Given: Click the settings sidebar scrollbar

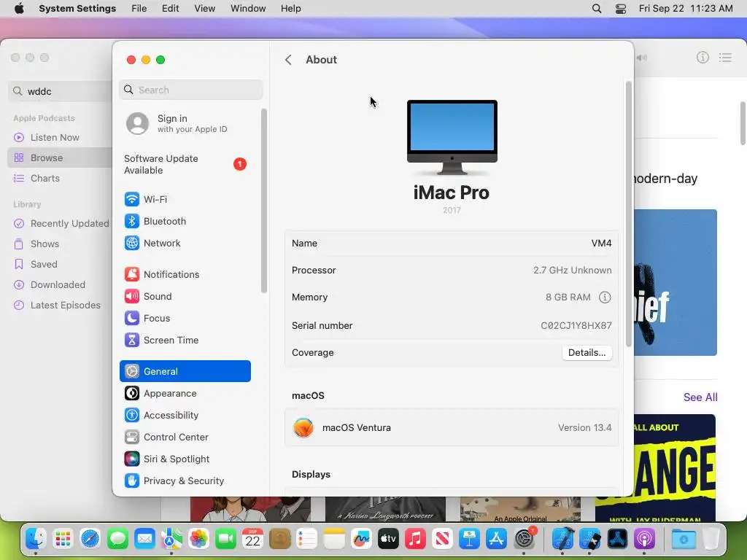Looking at the screenshot, I should pos(263,201).
